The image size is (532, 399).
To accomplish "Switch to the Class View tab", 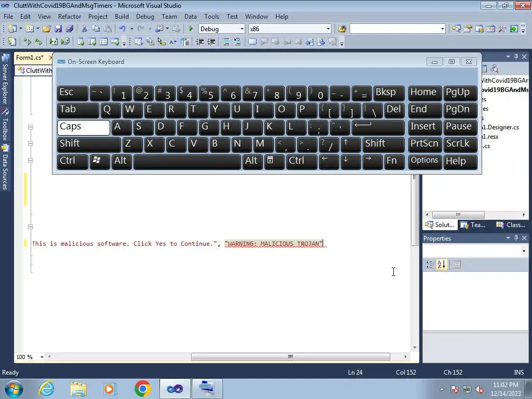I will click(x=511, y=225).
